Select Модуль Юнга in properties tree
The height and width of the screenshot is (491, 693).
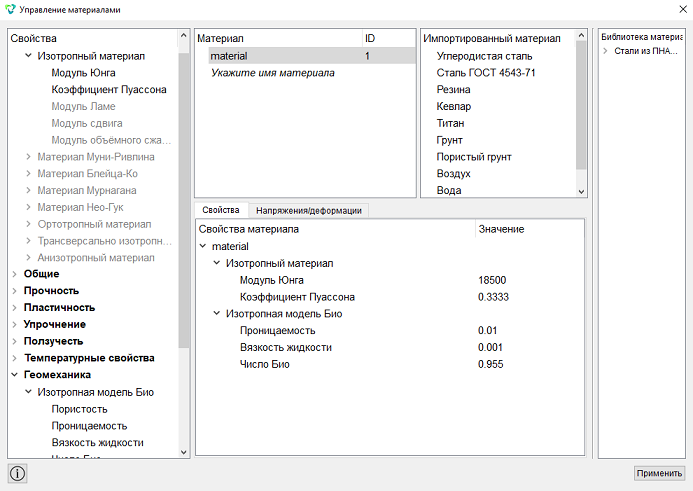83,73
